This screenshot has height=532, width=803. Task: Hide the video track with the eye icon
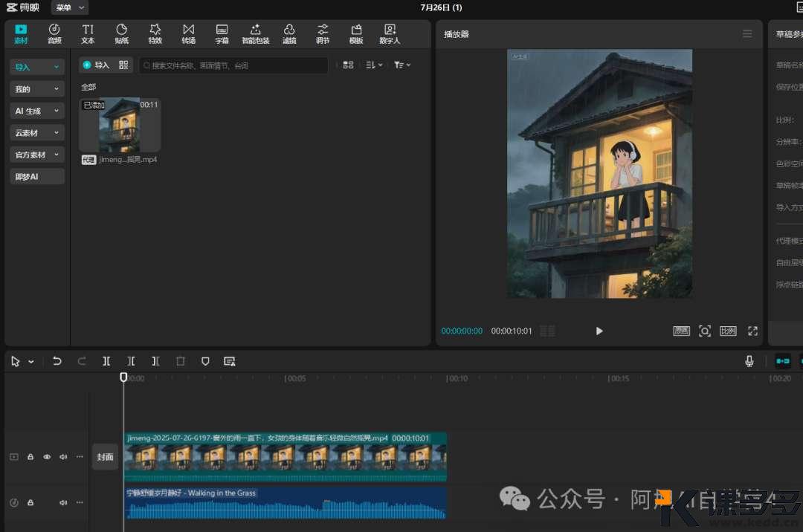47,457
